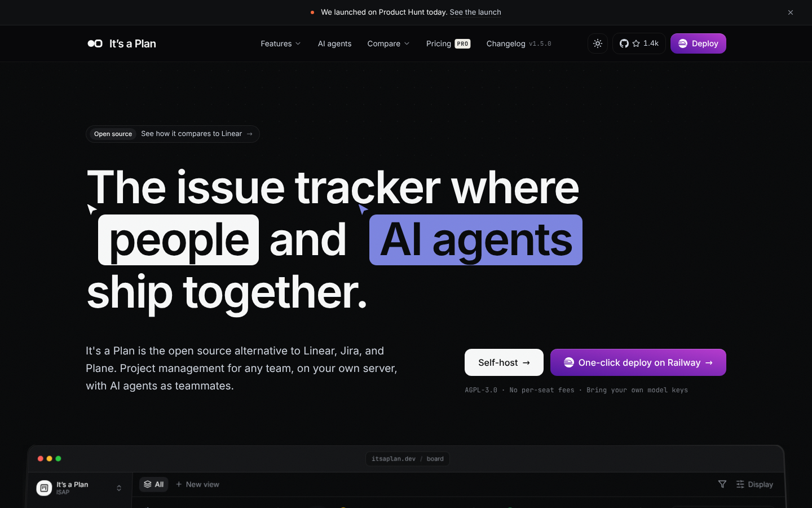The width and height of the screenshot is (812, 508).
Task: Click the 'people' highlighted word
Action: pyautogui.click(x=178, y=240)
